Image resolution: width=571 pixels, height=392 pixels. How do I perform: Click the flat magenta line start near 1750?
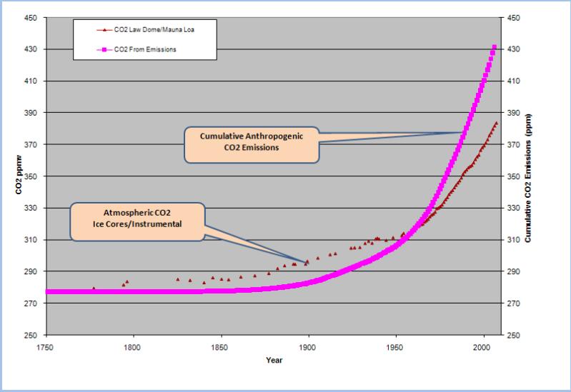point(48,291)
